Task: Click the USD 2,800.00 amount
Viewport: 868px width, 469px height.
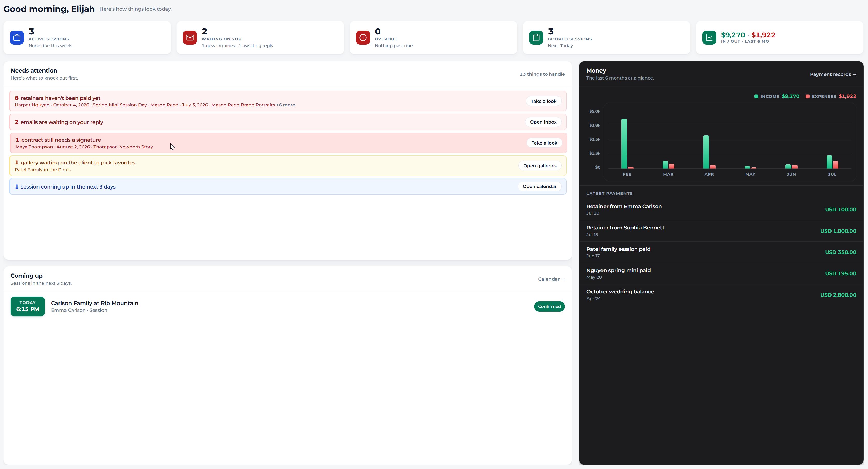Action: [838, 295]
